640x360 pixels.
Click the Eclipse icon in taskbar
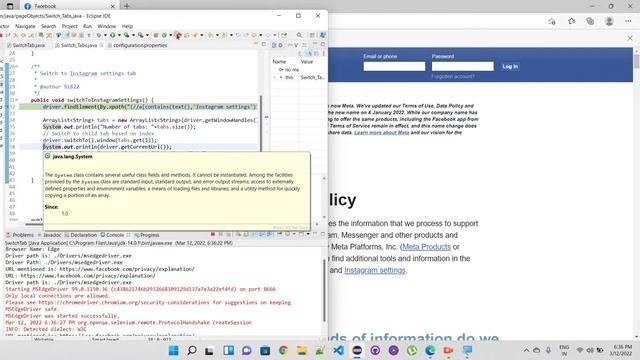(x=357, y=351)
